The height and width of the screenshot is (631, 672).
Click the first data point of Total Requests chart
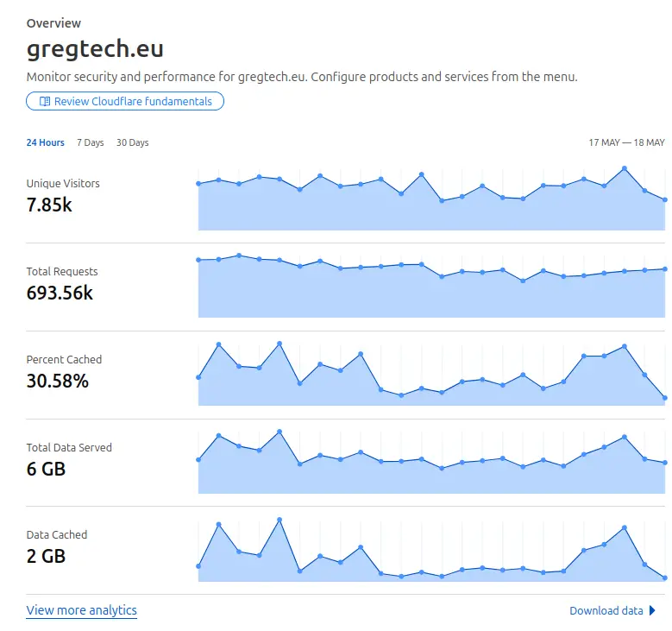click(x=198, y=260)
